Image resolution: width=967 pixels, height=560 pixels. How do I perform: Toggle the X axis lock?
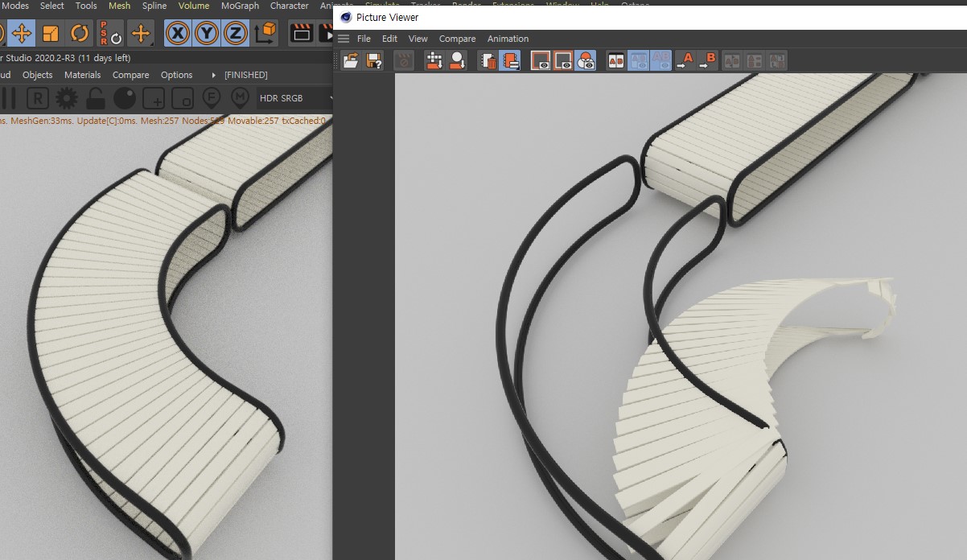tap(178, 33)
